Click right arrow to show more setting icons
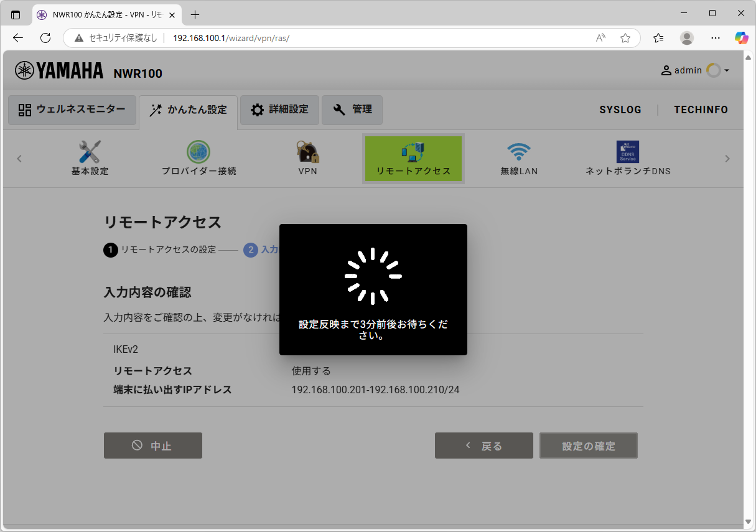Image resolution: width=756 pixels, height=532 pixels. point(727,159)
